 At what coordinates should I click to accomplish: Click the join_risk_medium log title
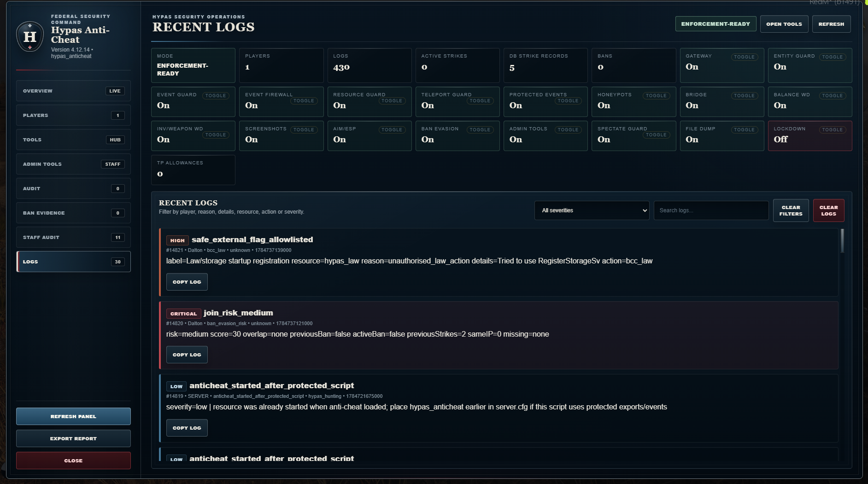(x=238, y=313)
